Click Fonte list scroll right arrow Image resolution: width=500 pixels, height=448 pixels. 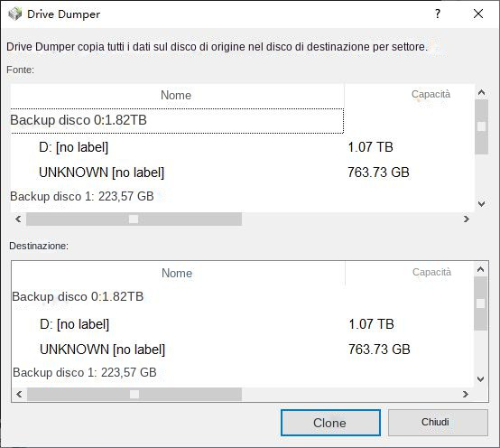pyautogui.click(x=467, y=219)
